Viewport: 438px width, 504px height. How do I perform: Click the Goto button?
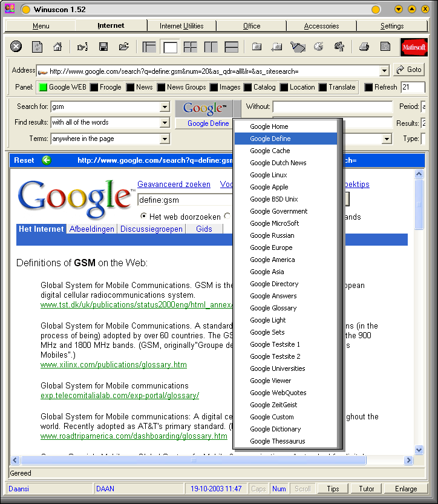pyautogui.click(x=409, y=70)
